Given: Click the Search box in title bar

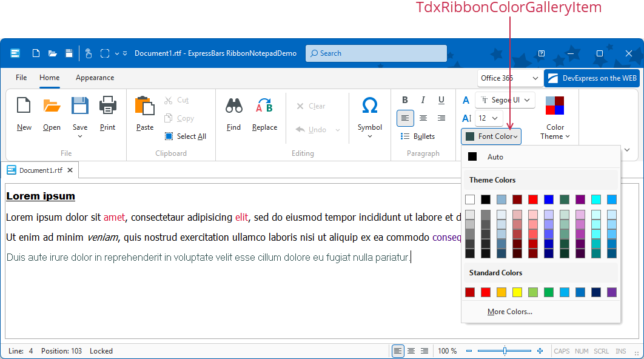Looking at the screenshot, I should click(376, 53).
